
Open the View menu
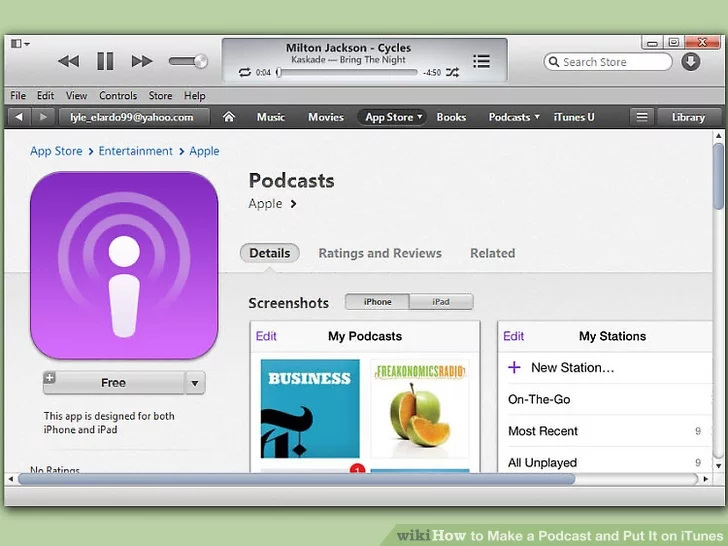(x=76, y=96)
